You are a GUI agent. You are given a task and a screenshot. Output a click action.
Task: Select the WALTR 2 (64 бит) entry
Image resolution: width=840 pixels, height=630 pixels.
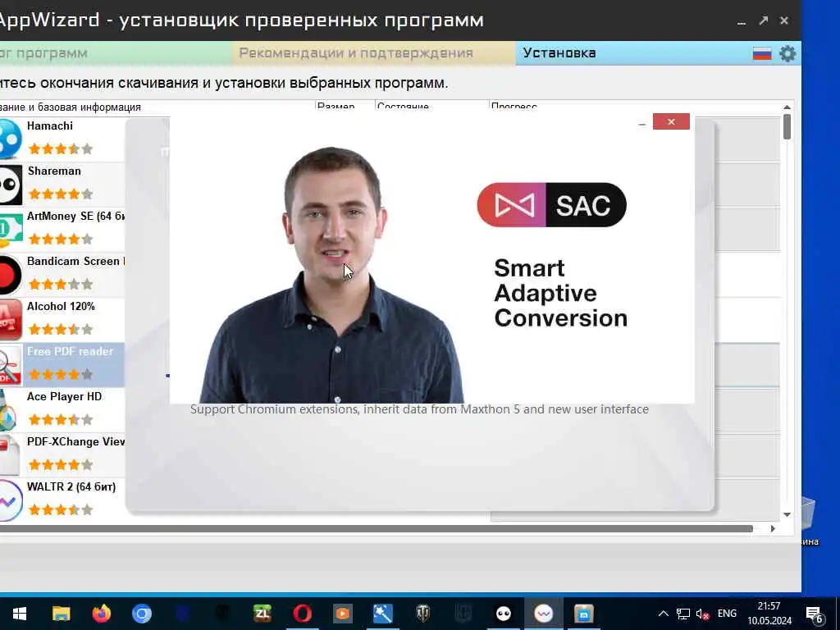click(71, 487)
